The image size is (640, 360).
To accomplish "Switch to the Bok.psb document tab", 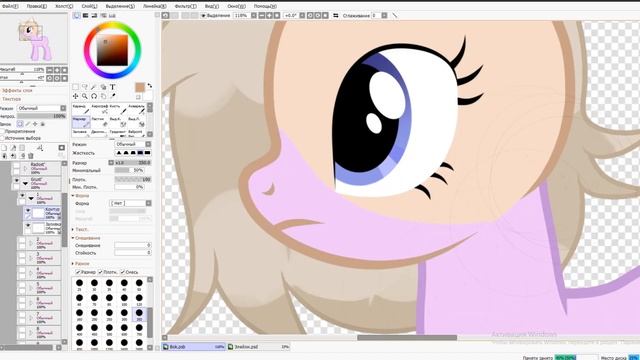I will (x=194, y=347).
